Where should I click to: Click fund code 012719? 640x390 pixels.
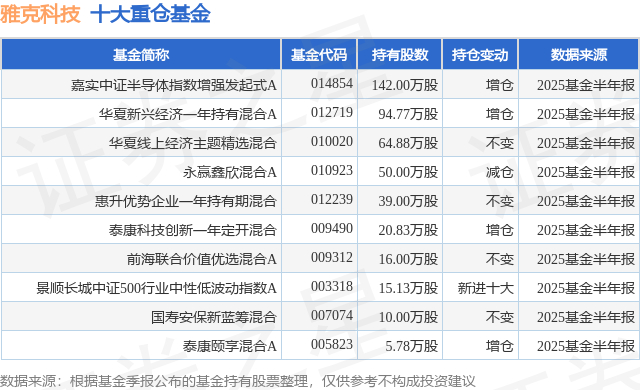[x=332, y=112]
